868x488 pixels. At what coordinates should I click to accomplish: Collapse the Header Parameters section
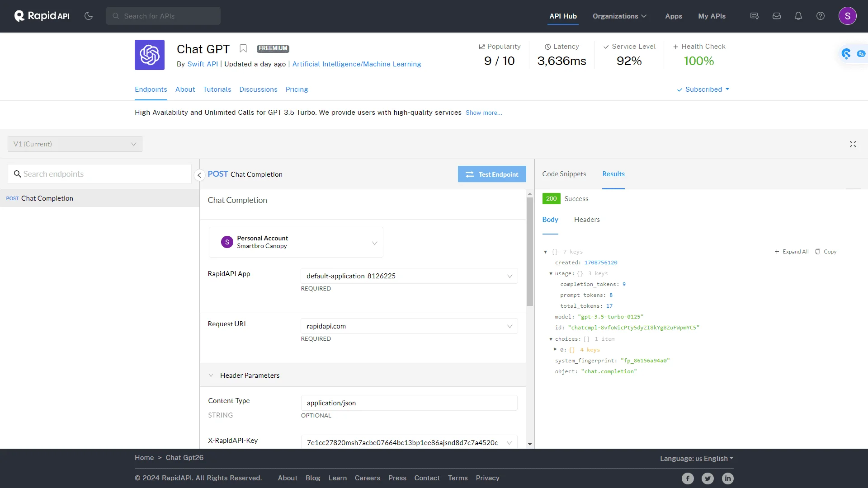(211, 375)
